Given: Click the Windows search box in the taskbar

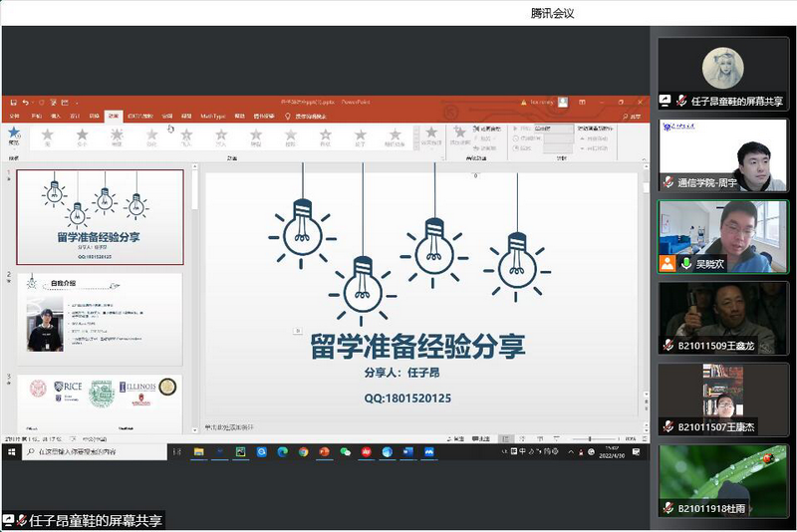Looking at the screenshot, I should click(x=100, y=451).
